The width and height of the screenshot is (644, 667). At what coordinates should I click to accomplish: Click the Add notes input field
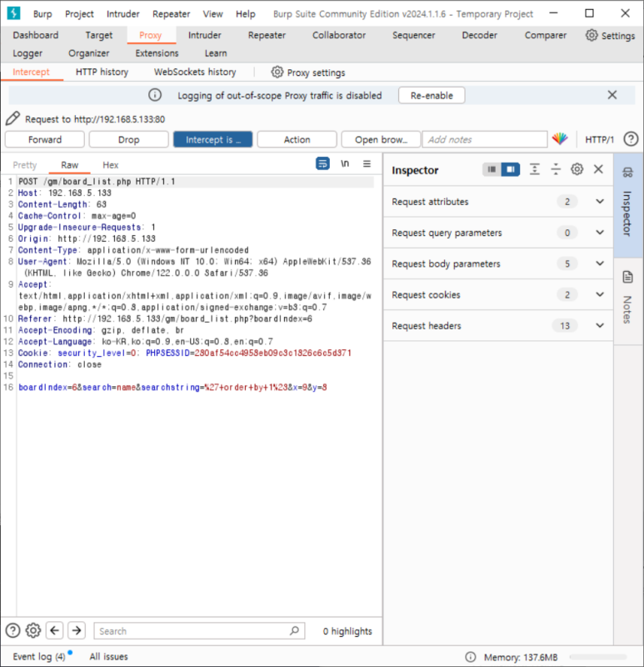[485, 139]
